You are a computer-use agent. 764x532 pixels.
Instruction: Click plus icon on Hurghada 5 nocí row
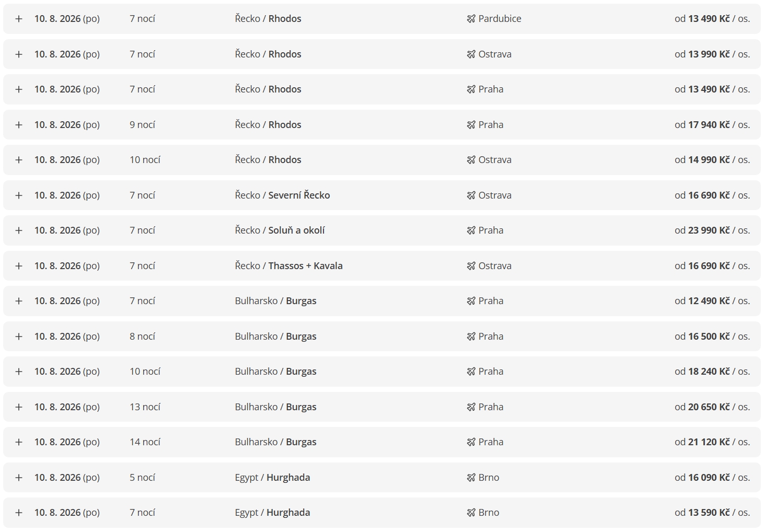click(19, 478)
